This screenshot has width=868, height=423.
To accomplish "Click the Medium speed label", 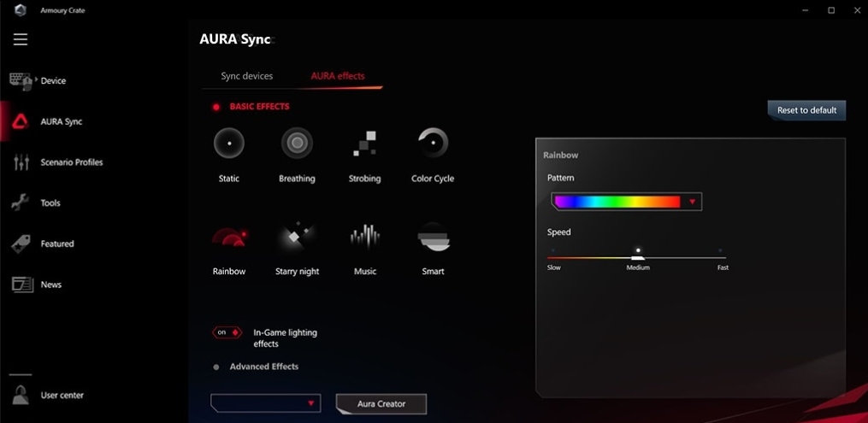I will [x=638, y=267].
